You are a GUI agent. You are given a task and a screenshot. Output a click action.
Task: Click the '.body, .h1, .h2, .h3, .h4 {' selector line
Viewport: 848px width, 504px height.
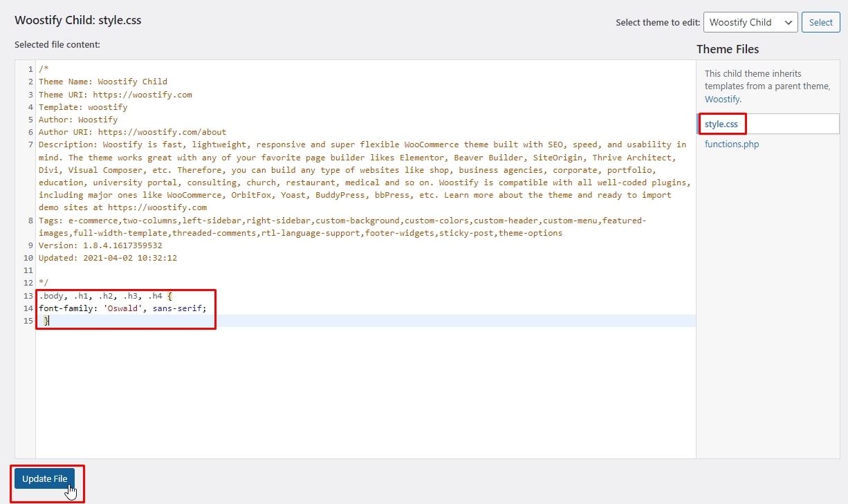point(105,296)
